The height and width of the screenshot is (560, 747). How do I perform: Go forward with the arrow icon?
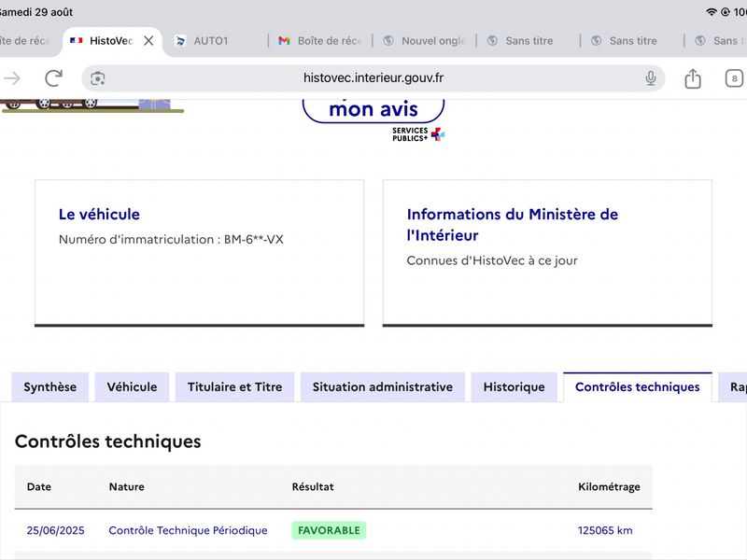tap(12, 78)
